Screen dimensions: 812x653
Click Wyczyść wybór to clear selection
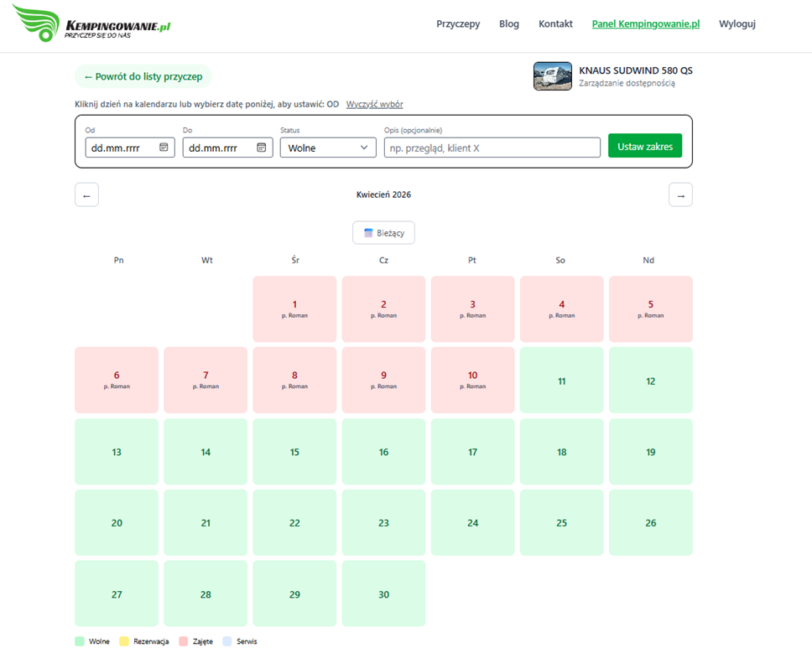point(374,105)
